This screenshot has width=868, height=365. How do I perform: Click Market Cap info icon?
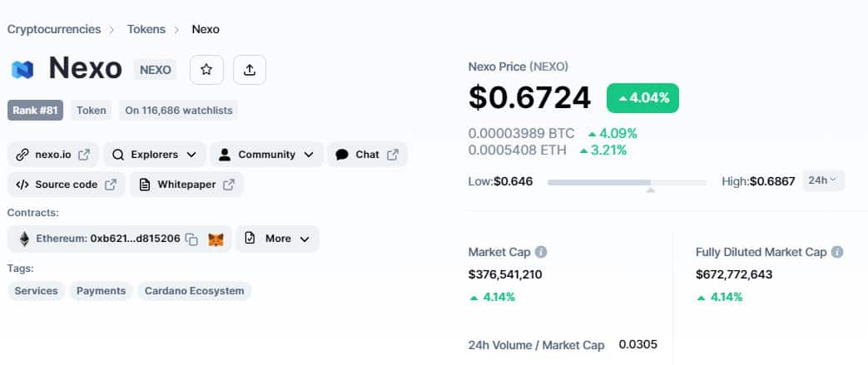click(541, 252)
